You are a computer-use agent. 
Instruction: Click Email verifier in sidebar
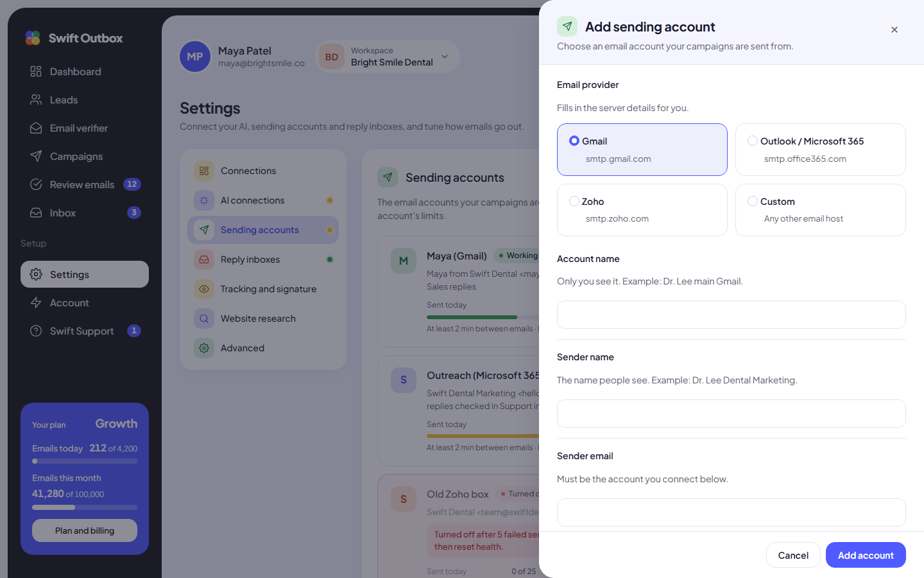coord(85,128)
